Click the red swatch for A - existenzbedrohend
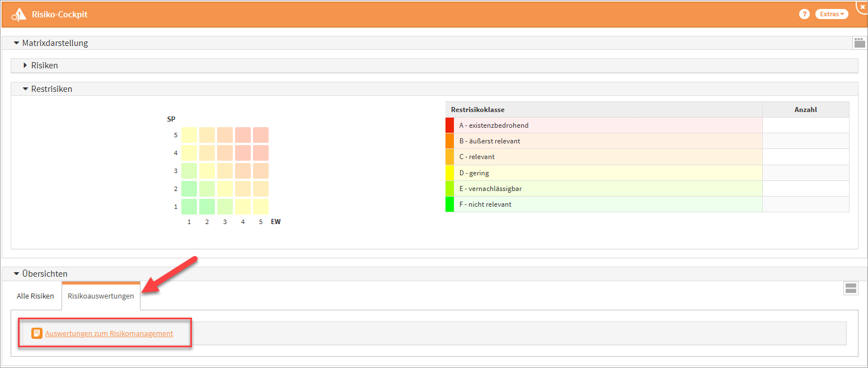 [449, 125]
